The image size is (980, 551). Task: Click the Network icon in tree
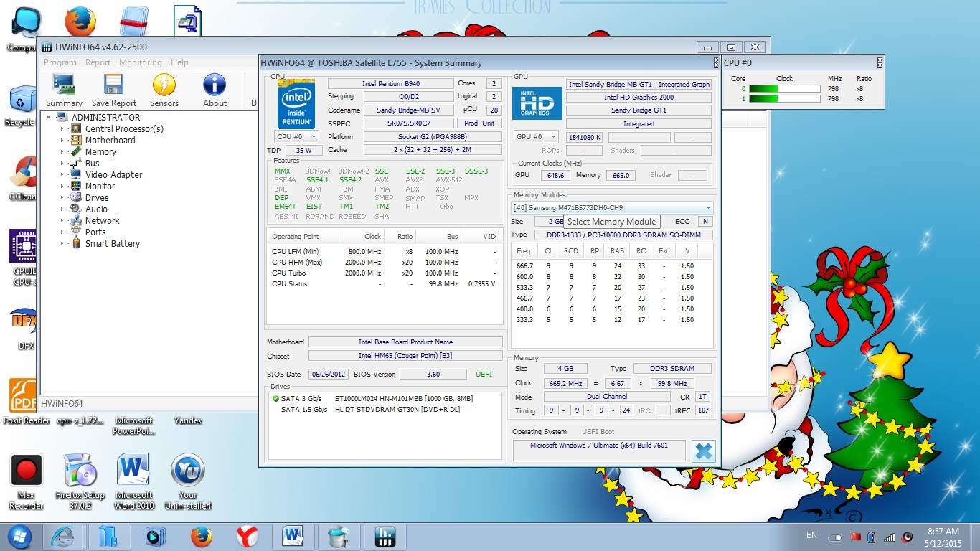point(77,220)
